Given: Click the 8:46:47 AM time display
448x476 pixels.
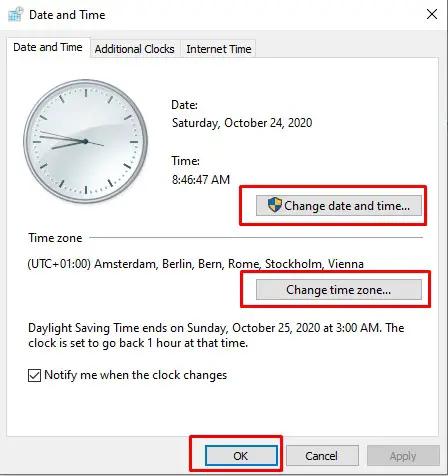Looking at the screenshot, I should pos(201,180).
